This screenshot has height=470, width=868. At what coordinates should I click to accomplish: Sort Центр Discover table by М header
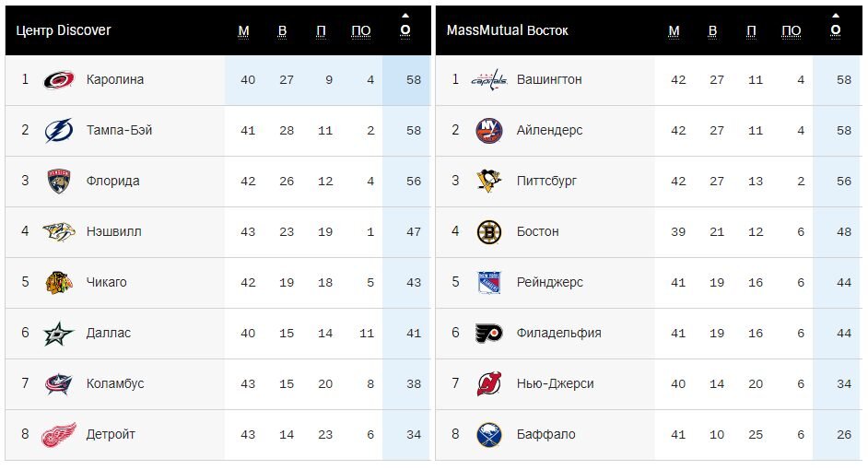[243, 30]
